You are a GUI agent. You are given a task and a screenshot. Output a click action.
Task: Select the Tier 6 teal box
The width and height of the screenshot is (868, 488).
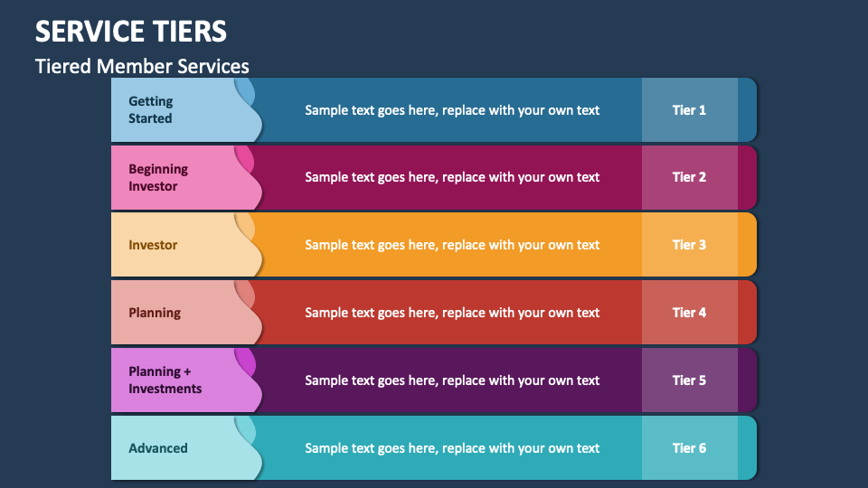point(689,448)
